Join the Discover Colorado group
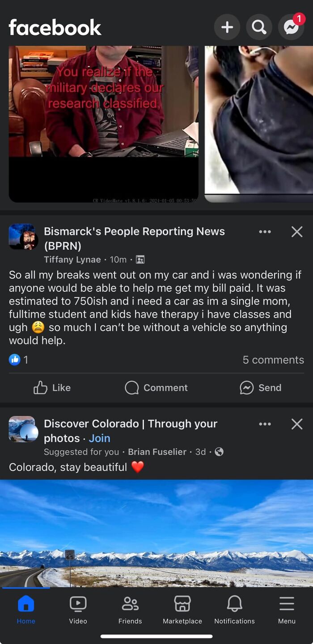The image size is (313, 644). [x=99, y=438]
